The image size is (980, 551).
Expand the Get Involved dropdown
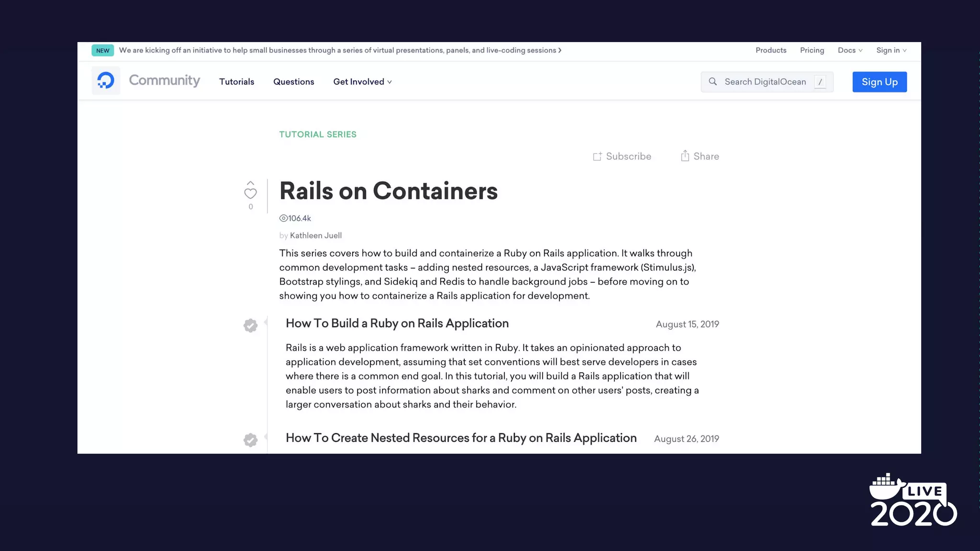click(x=362, y=82)
